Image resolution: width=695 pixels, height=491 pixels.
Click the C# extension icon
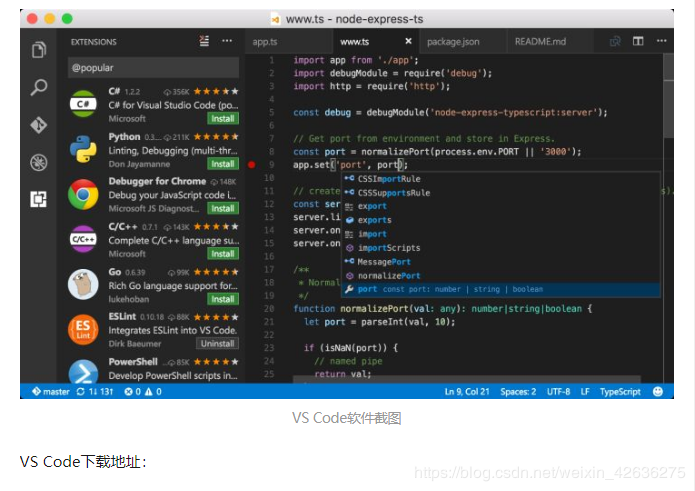(83, 104)
